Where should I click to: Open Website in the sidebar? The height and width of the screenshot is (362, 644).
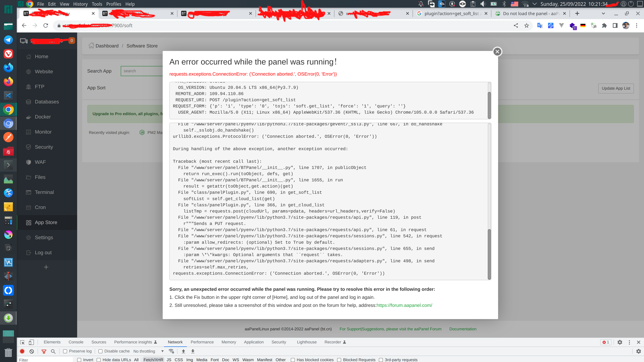pyautogui.click(x=47, y=72)
